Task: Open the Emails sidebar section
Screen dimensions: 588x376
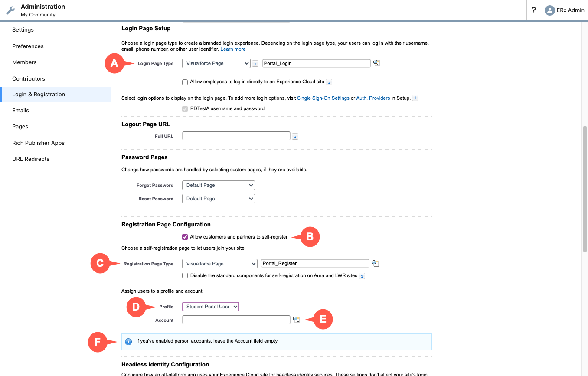Action: 20,111
